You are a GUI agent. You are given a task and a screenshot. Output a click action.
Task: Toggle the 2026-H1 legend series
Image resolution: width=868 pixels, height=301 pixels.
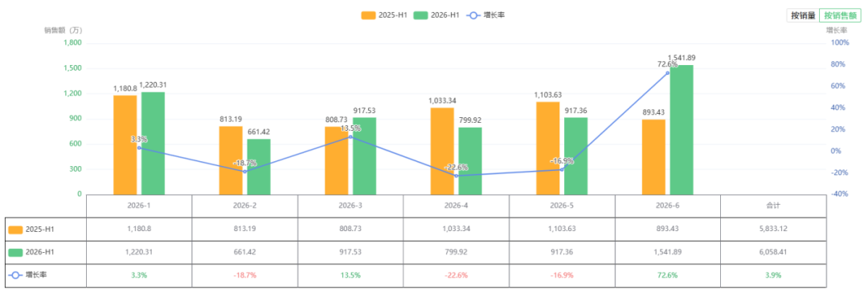[x=436, y=15]
